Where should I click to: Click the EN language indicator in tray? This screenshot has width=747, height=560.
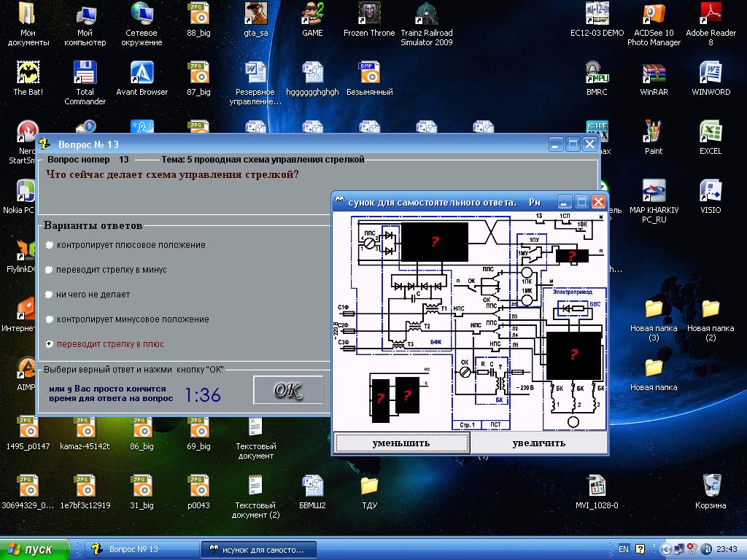[624, 549]
